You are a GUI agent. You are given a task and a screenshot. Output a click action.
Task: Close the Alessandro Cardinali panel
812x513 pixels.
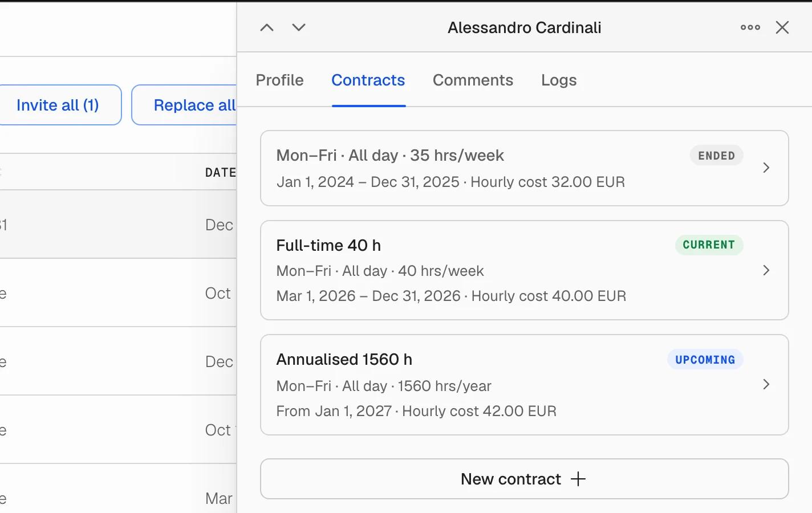(x=782, y=27)
